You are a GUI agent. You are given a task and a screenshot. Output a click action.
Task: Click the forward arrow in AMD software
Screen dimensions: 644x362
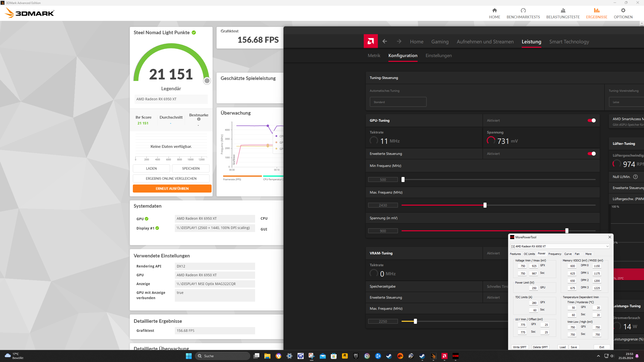(399, 41)
